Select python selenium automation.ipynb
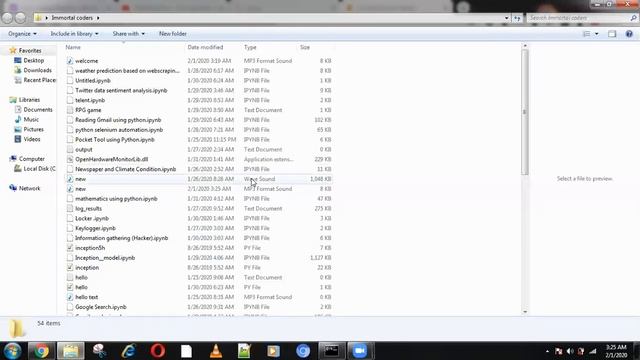The width and height of the screenshot is (640, 360). click(119, 130)
